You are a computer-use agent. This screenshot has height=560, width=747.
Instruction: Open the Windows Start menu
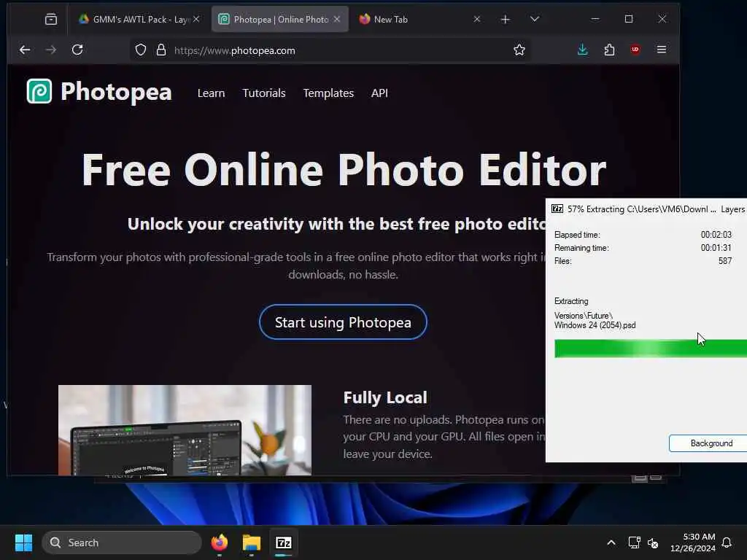click(x=23, y=542)
